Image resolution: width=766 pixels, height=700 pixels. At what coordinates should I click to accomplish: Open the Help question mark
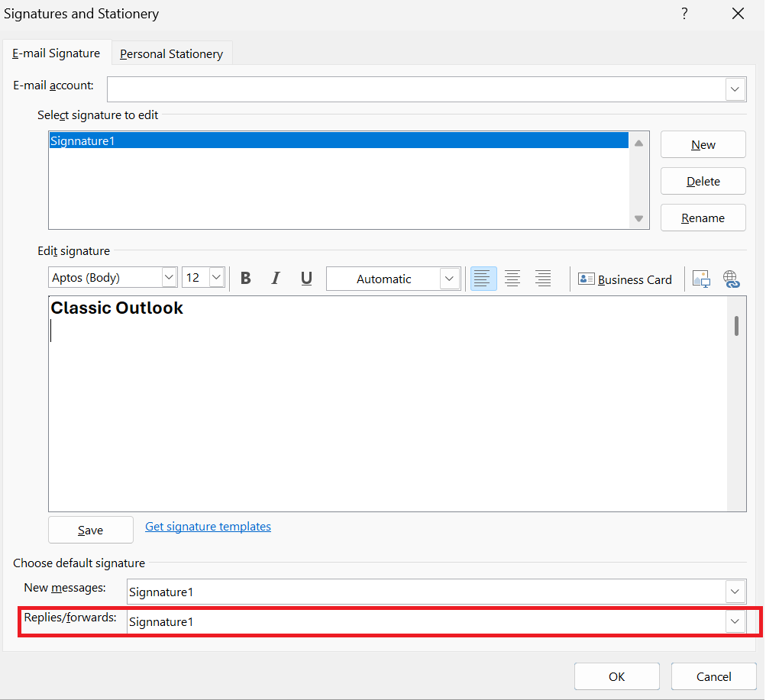coord(684,14)
